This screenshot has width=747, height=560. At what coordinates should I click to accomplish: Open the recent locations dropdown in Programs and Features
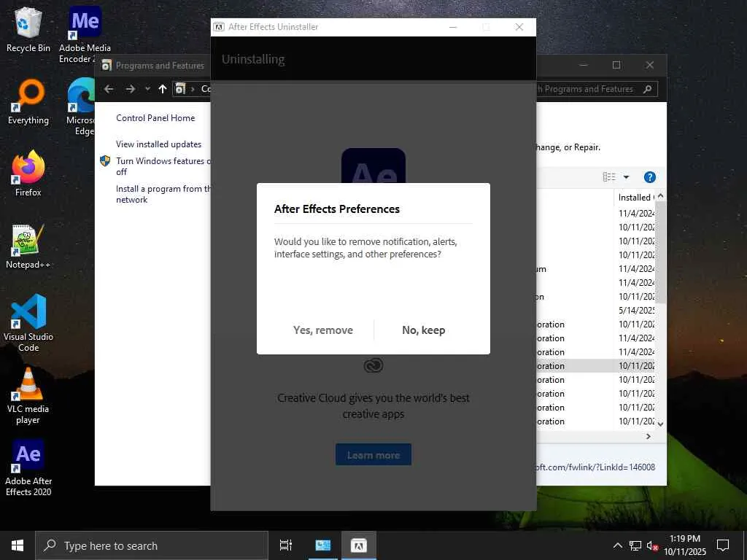147,89
